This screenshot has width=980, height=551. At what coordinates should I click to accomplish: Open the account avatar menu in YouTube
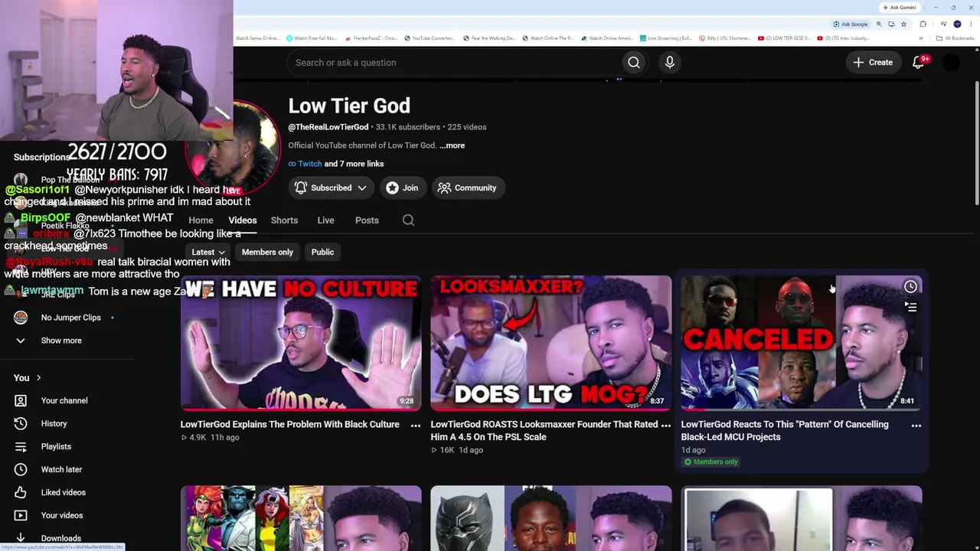coord(951,63)
